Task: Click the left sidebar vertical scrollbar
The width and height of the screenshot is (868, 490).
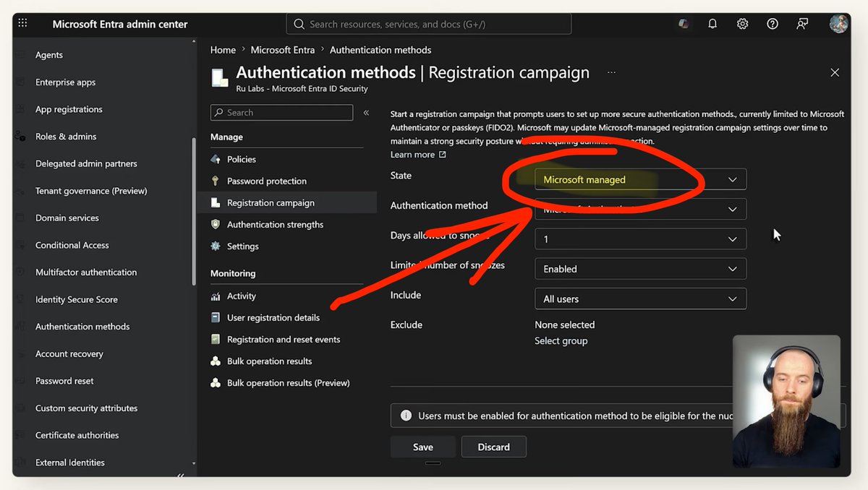Action: [193, 211]
